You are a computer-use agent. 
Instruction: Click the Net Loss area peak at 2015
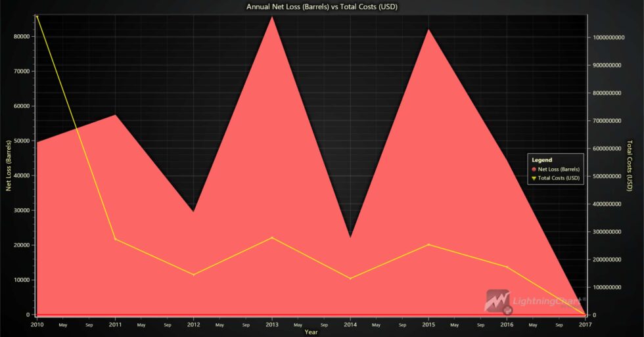428,30
